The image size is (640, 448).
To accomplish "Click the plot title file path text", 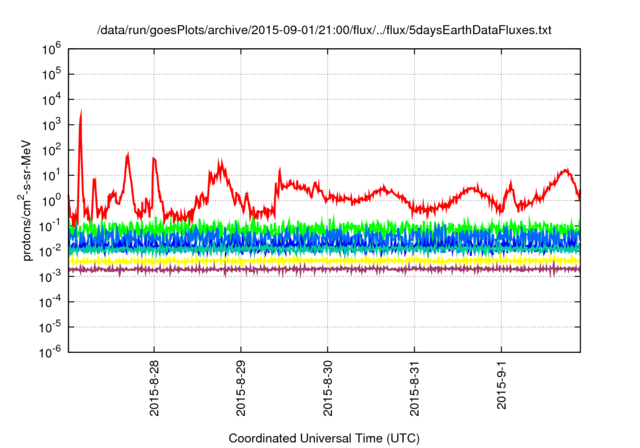I will coord(324,30).
